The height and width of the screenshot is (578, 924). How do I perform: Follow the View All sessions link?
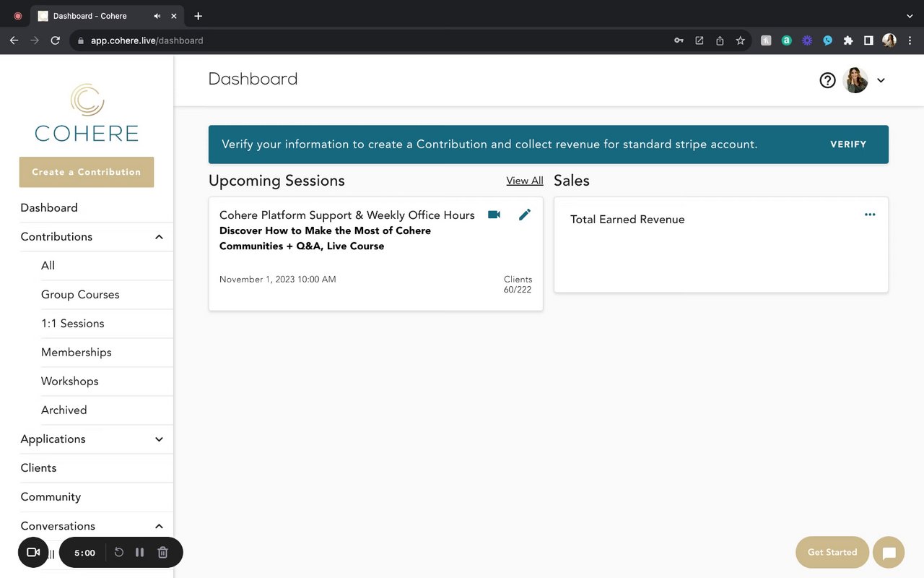[525, 181]
